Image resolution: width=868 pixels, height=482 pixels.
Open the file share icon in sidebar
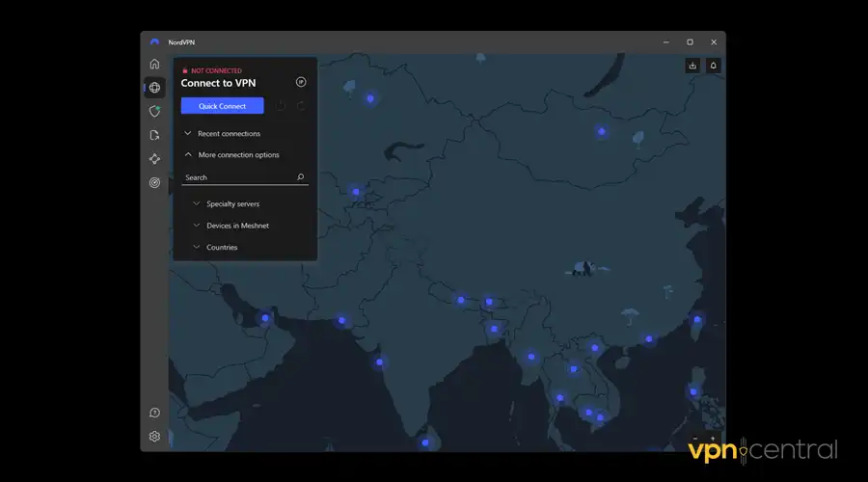tap(154, 135)
